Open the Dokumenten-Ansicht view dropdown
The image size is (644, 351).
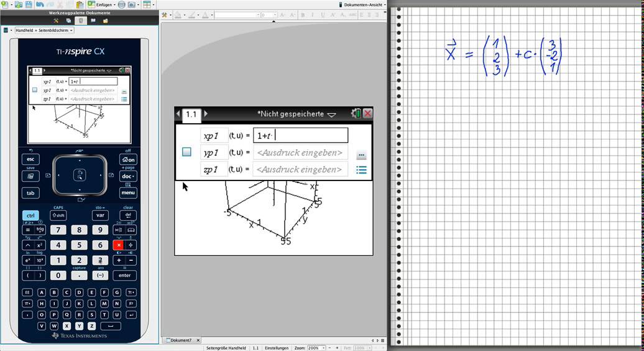click(362, 4)
